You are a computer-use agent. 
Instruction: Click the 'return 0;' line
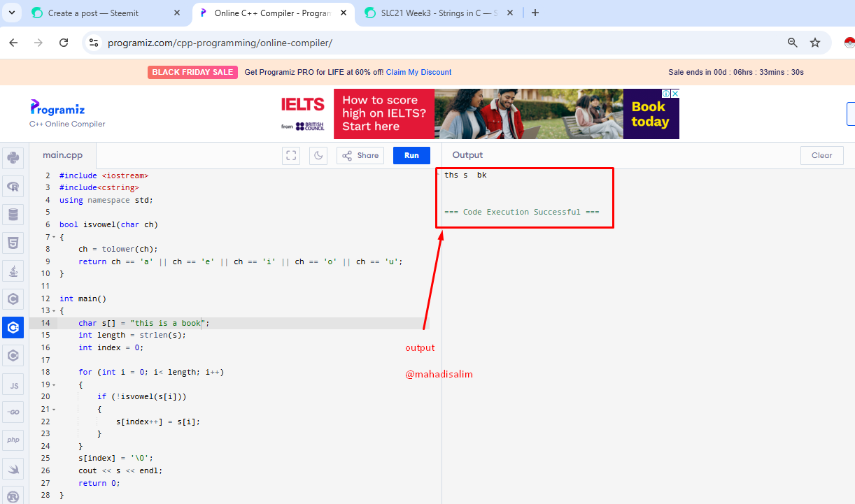click(99, 483)
